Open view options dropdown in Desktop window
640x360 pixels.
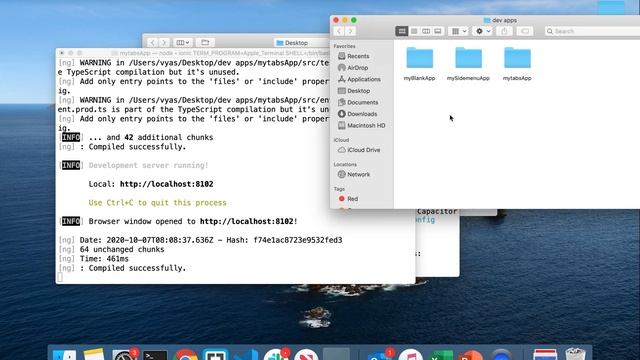point(182,42)
